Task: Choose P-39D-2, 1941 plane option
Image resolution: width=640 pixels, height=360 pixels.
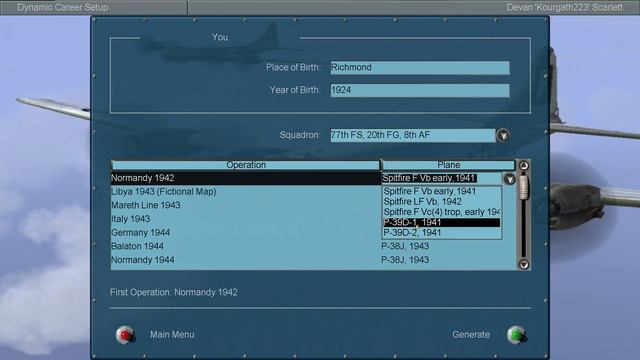Action: point(442,233)
